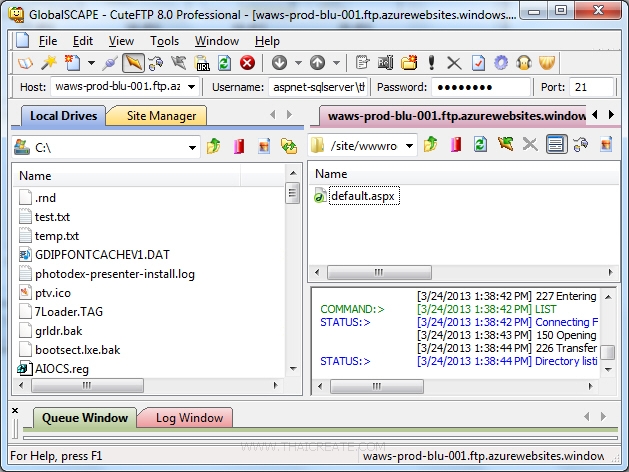Viewport: 629px width, 472px height.
Task: Open the Window menu
Action: click(x=217, y=41)
